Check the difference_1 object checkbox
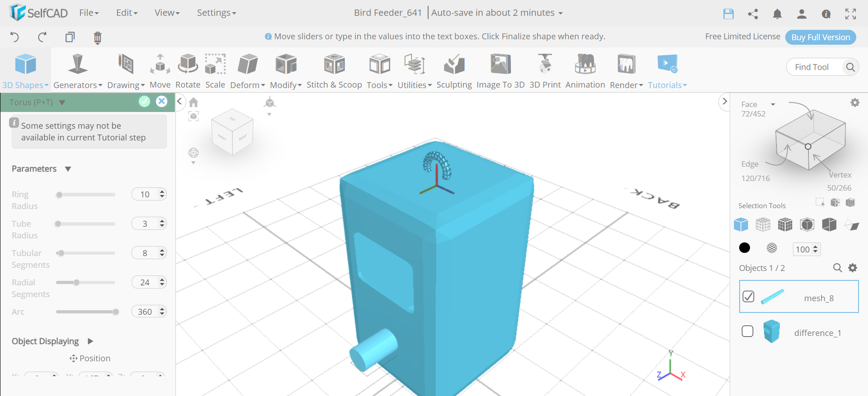Screen dimensions: 868x396 tap(747, 331)
